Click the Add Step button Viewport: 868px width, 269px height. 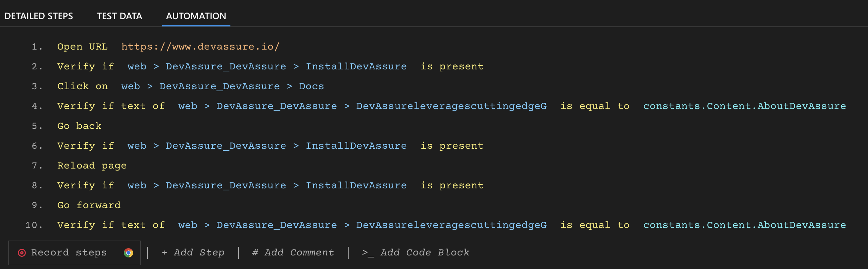pos(193,252)
